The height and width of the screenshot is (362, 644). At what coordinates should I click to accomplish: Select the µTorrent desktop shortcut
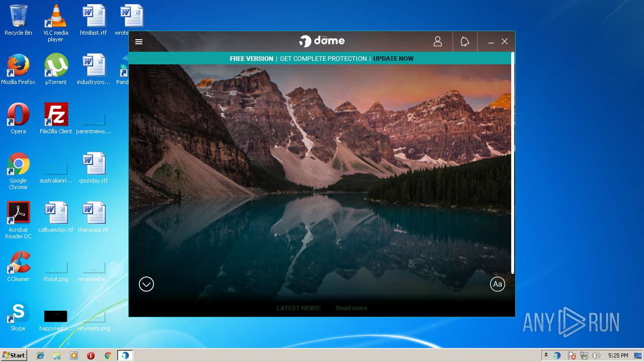(55, 69)
